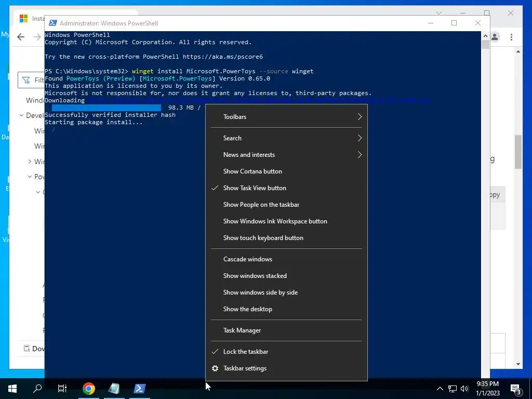Click the volume speaker tray icon
The width and height of the screenshot is (532, 399).
464,389
